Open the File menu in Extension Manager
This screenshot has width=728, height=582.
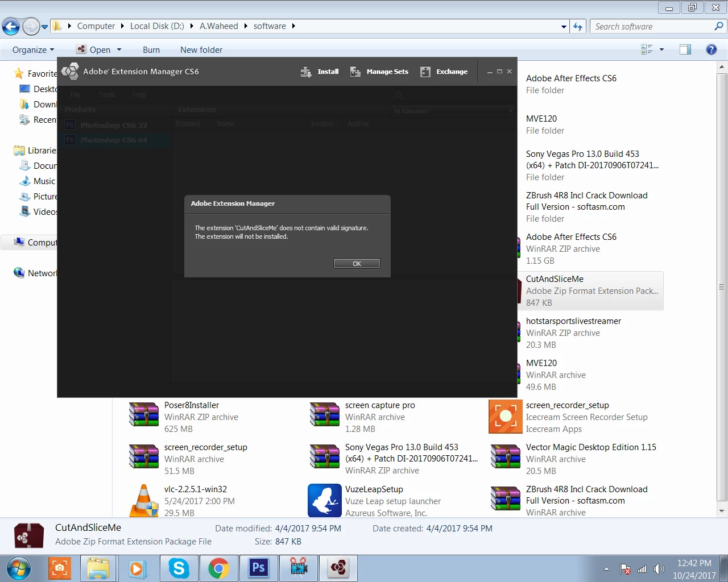(75, 95)
